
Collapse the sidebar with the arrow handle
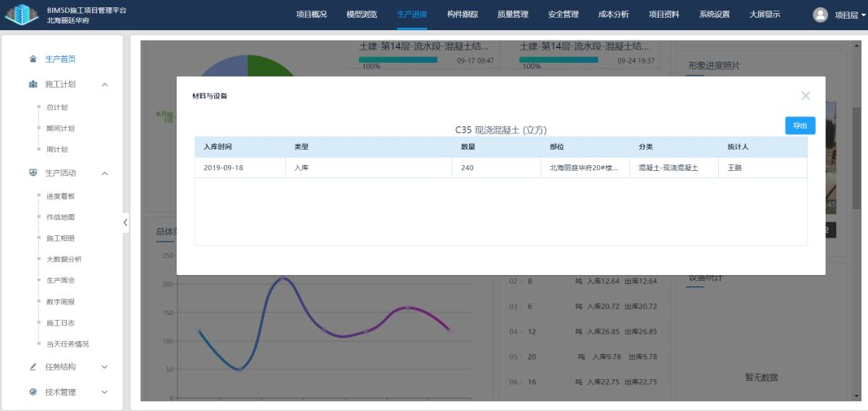(125, 222)
